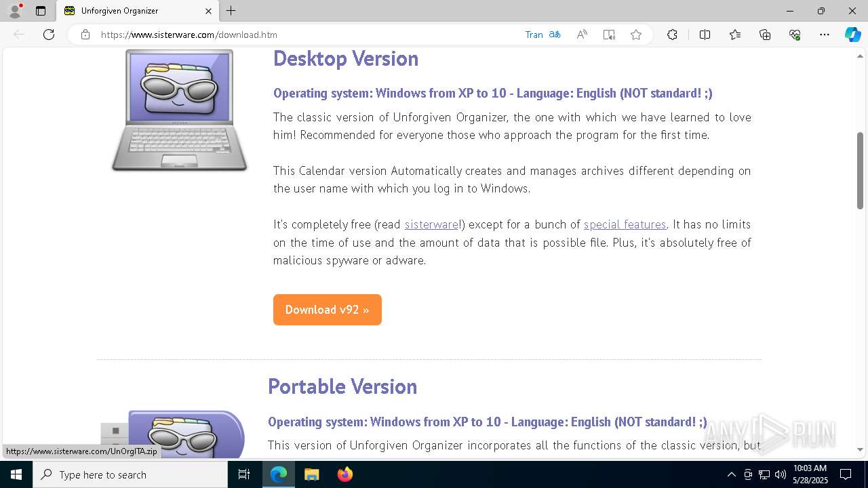Click the scrollbar down arrow
The width and height of the screenshot is (868, 488).
click(x=860, y=449)
